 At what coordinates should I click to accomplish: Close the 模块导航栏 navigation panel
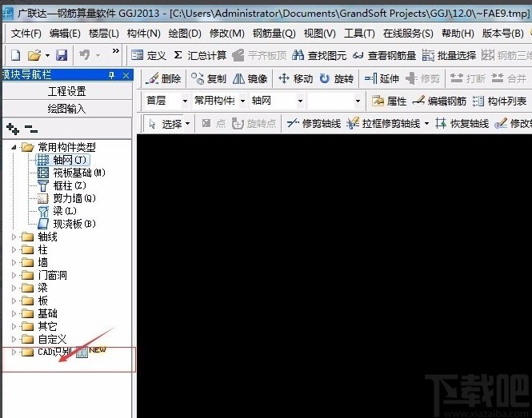click(126, 75)
